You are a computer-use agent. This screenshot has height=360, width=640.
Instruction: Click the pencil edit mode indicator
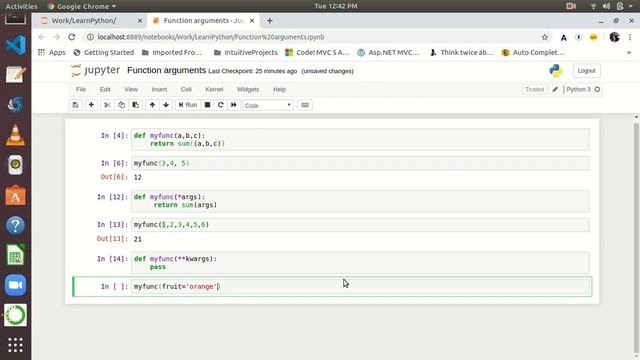tap(555, 89)
